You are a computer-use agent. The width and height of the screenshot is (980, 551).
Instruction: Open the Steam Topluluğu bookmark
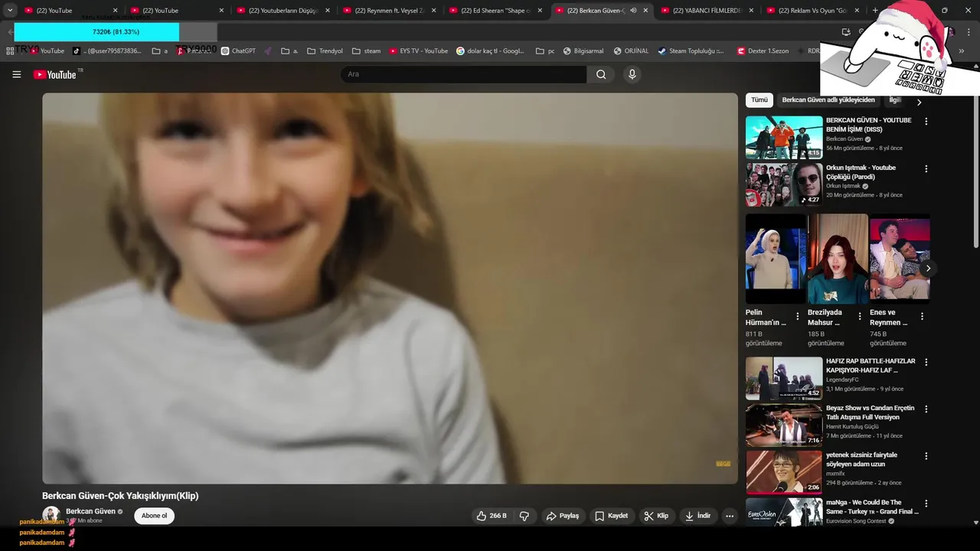[691, 51]
